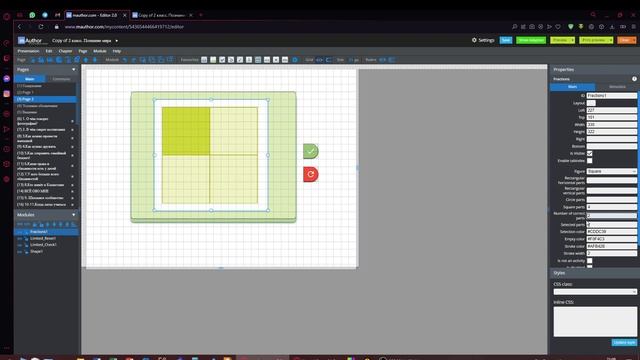This screenshot has height=360, width=640.
Task: Click the second Favourites module icon
Action: pyautogui.click(x=213, y=60)
